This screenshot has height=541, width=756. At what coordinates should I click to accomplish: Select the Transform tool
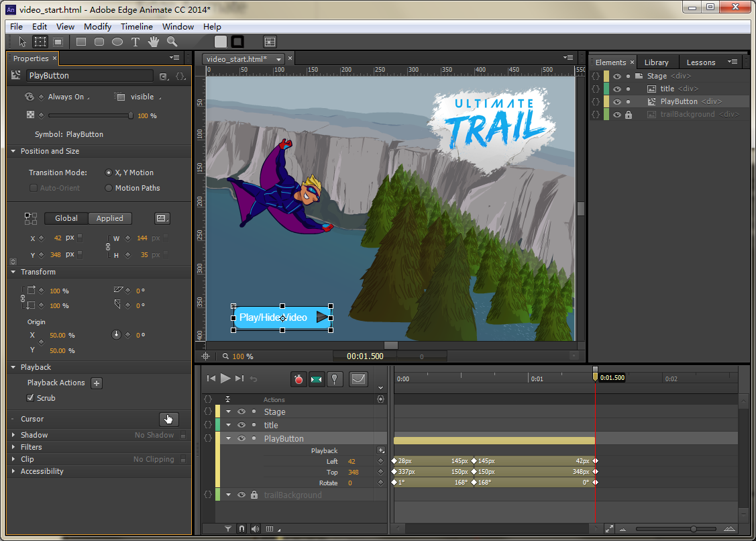[x=40, y=42]
